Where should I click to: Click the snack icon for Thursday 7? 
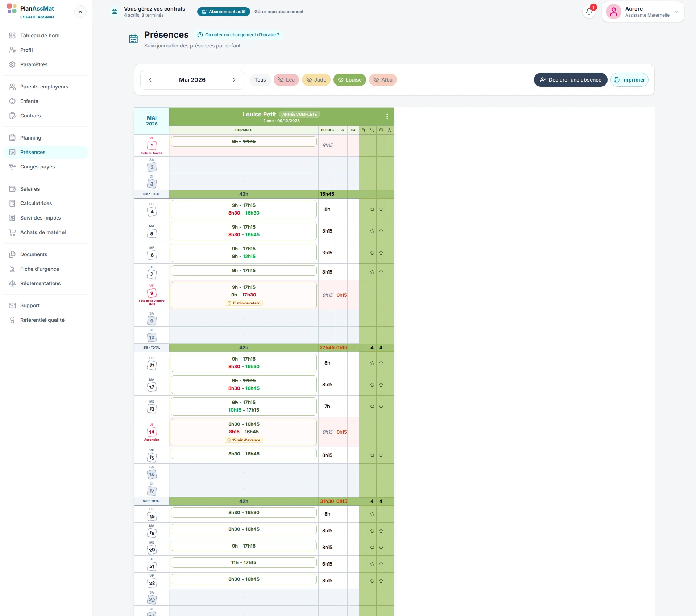point(381,272)
